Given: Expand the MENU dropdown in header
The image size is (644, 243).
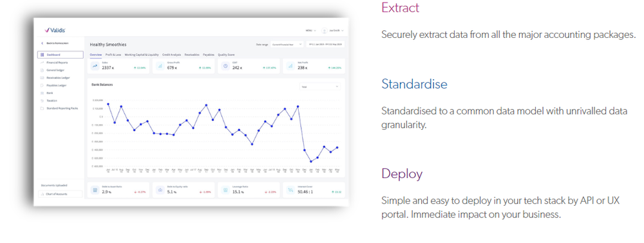Looking at the screenshot, I should (x=311, y=31).
